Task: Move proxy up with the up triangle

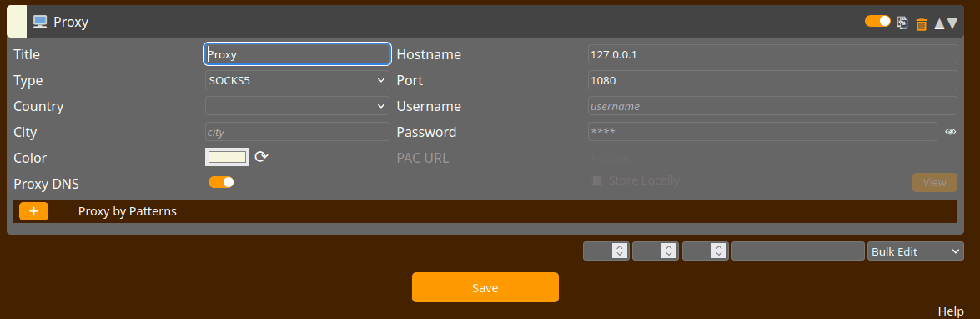Action: click(939, 23)
